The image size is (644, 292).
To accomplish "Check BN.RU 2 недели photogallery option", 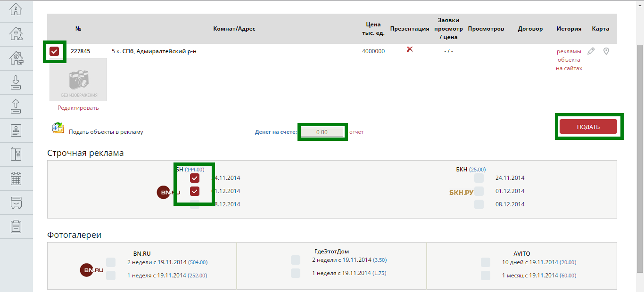I will click(111, 262).
